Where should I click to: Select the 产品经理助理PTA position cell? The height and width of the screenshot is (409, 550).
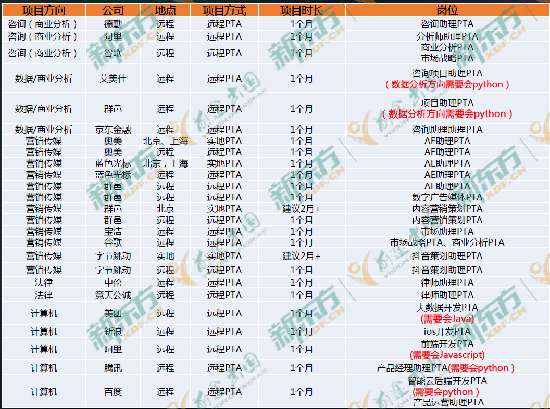click(446, 368)
